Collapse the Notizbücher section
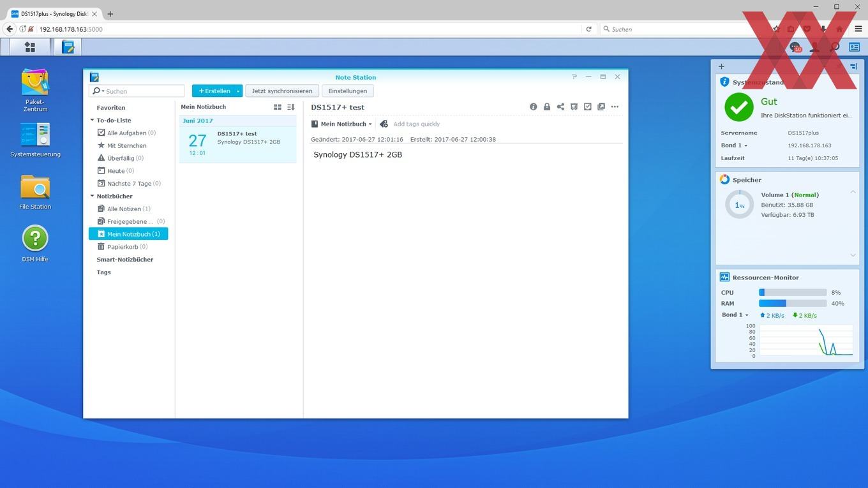 pos(92,196)
